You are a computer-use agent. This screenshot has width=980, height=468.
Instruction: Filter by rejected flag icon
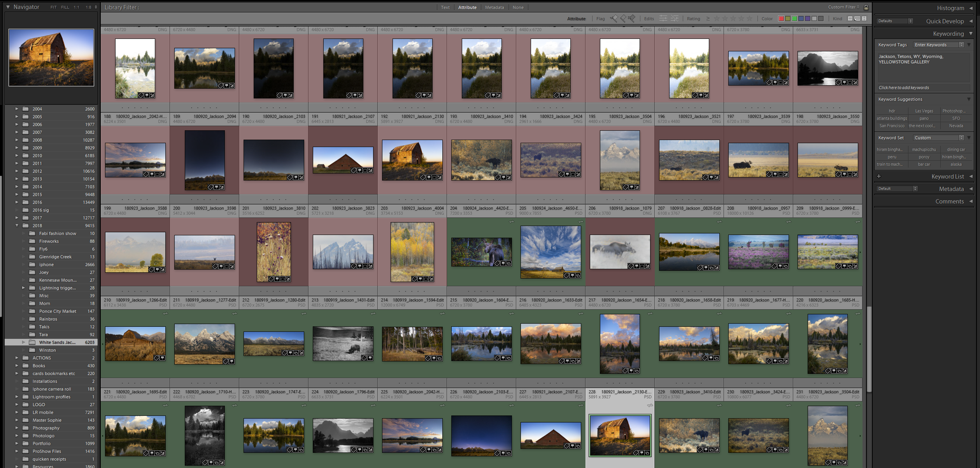pos(631,18)
